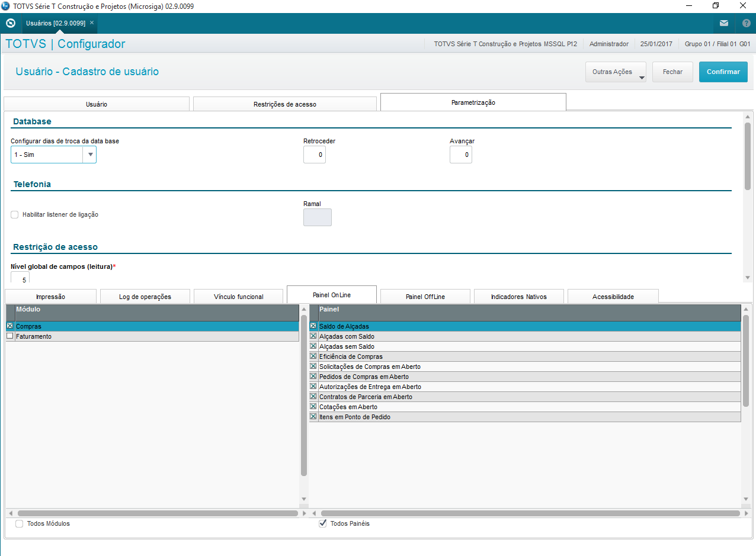Toggle Autorizações de Entrega em Aberto checkbox
The height and width of the screenshot is (556, 756).
[x=313, y=386]
